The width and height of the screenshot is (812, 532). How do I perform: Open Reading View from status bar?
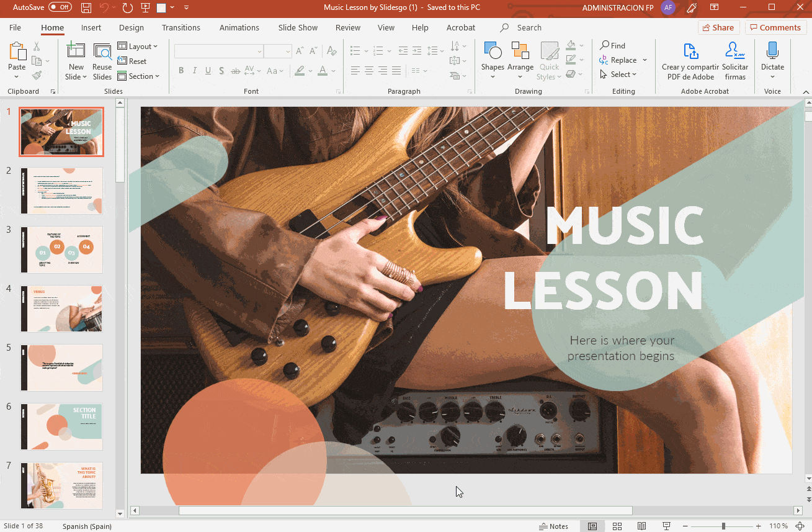tap(642, 526)
